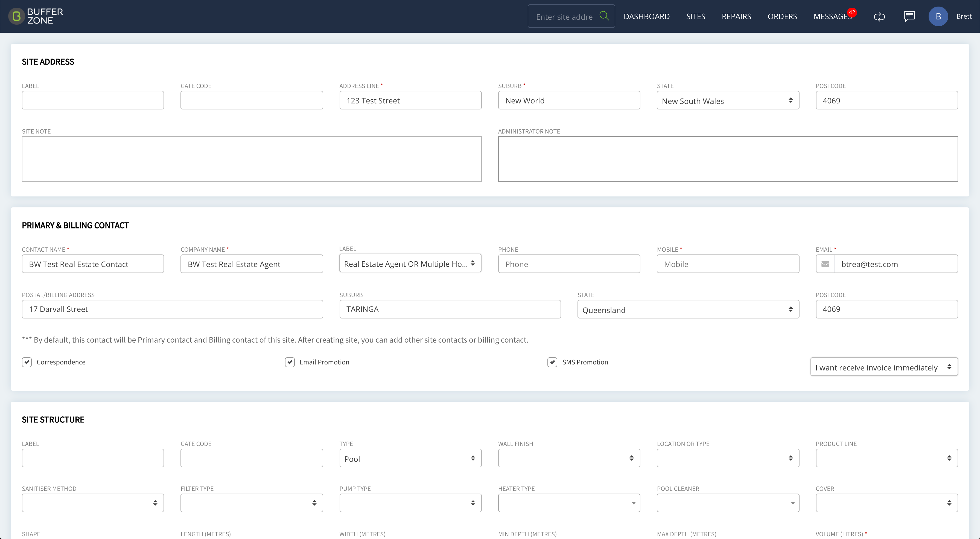Click the billing Postcode field
This screenshot has height=539, width=980.
(887, 309)
